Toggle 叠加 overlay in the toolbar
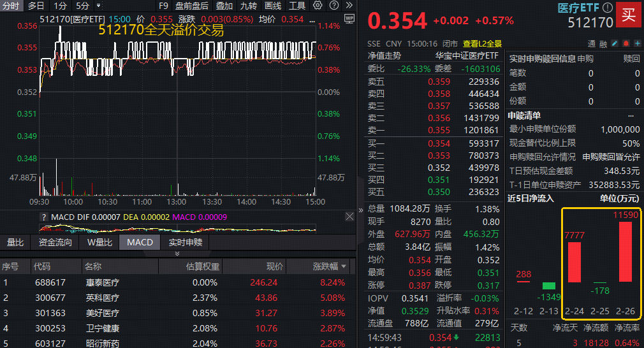Image resolution: width=644 pixels, height=348 pixels. (x=224, y=6)
